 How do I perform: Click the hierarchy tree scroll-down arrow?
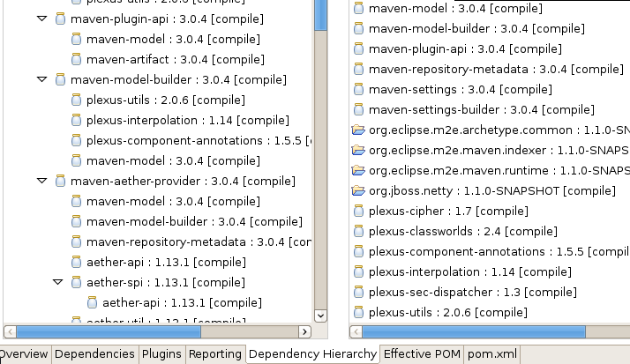(320, 316)
